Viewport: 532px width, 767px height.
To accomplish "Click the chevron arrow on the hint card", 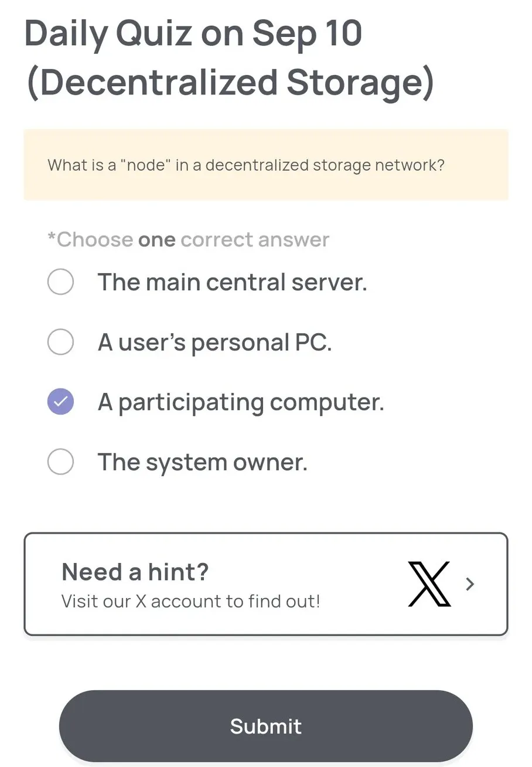I will (469, 584).
